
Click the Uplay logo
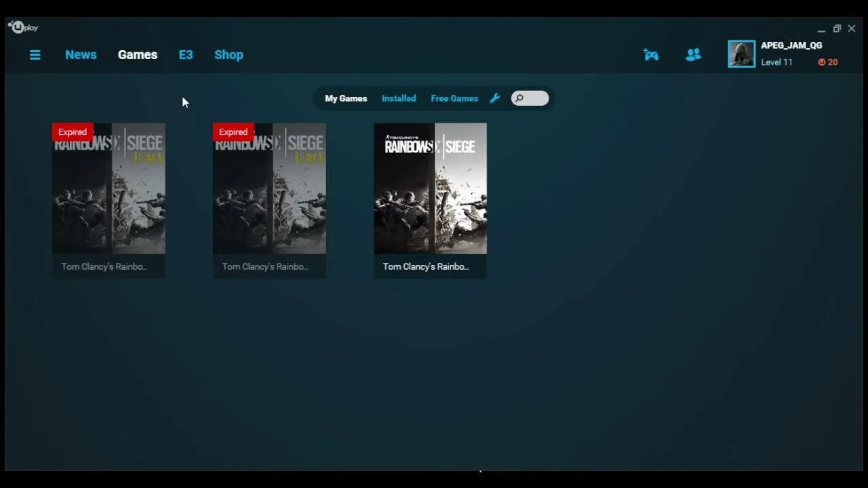(x=24, y=28)
